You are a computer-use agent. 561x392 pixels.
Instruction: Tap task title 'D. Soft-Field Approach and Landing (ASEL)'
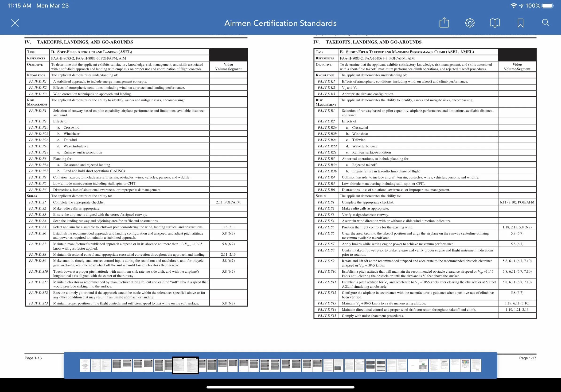[x=92, y=52]
